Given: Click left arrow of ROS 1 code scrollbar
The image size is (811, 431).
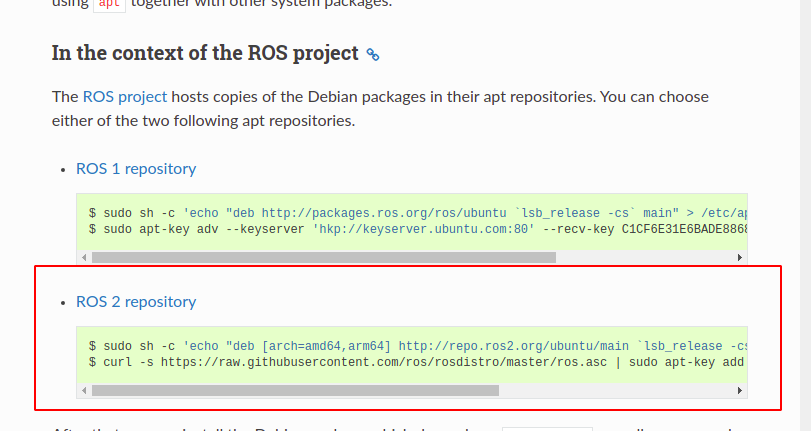Looking at the screenshot, I should point(84,257).
